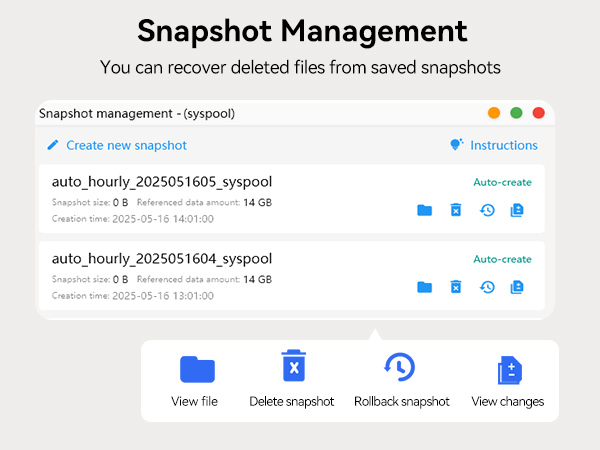Click the Auto-create label on the first snapshot

[502, 182]
